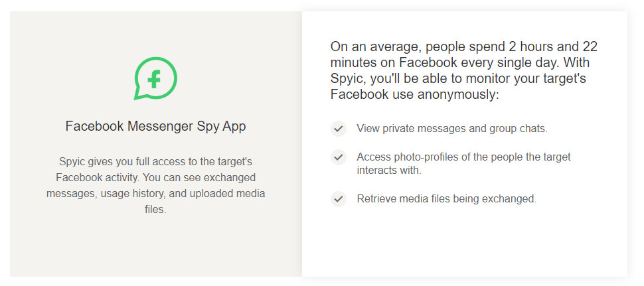Click the 'View private messages and group chats' item
The height and width of the screenshot is (286, 644).
click(452, 129)
